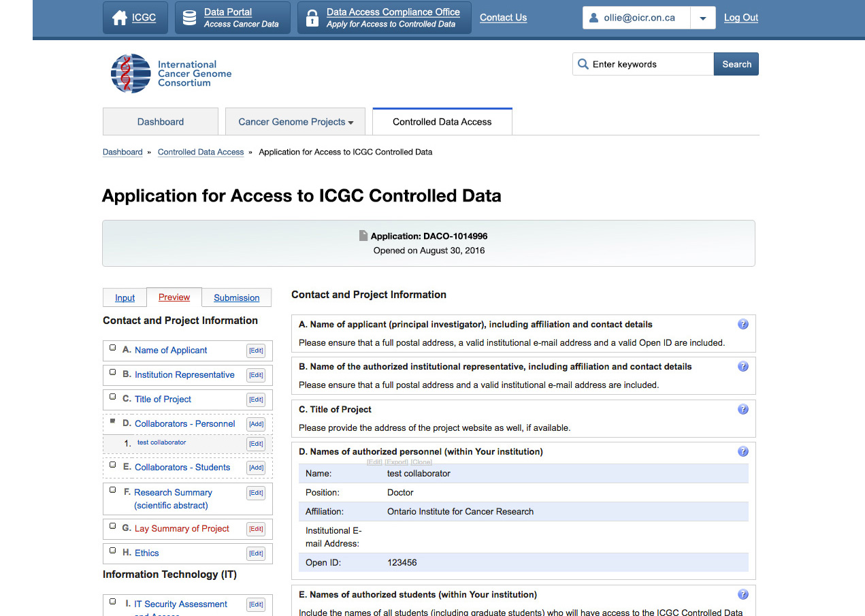Click the Search button

[736, 65]
